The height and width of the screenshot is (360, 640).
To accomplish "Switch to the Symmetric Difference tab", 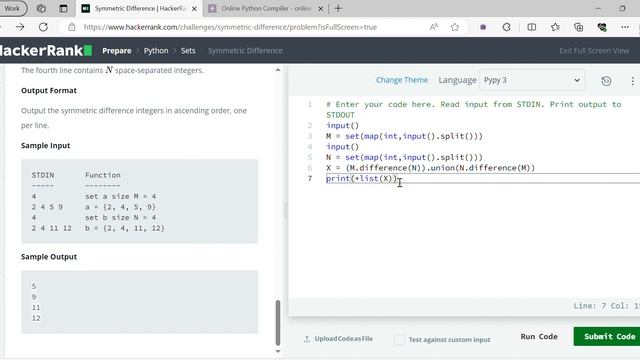I will click(139, 9).
